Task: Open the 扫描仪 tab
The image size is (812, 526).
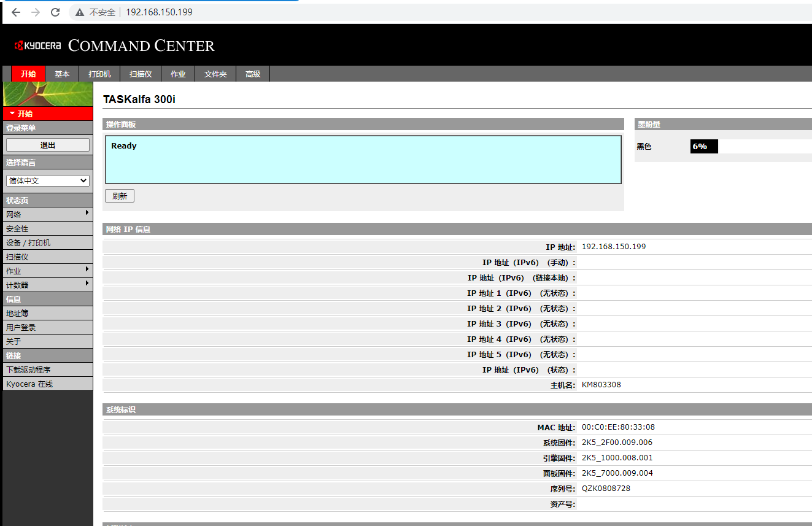Action: [141, 74]
